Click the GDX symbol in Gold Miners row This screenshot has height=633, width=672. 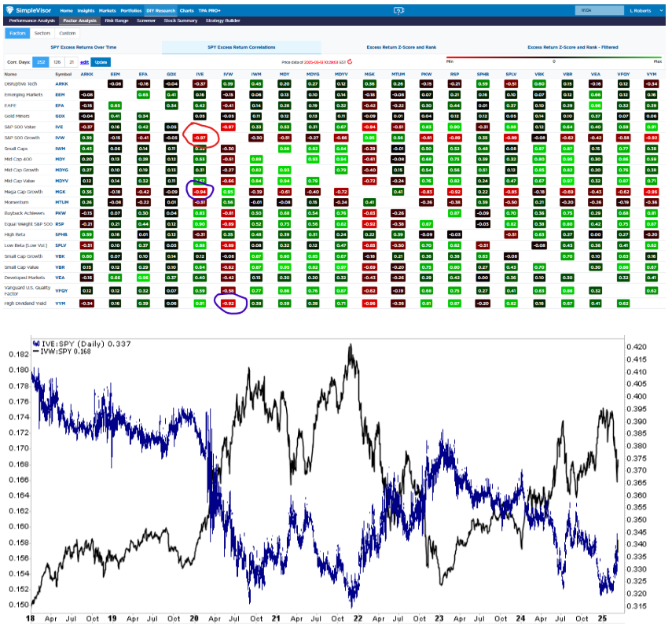60,116
